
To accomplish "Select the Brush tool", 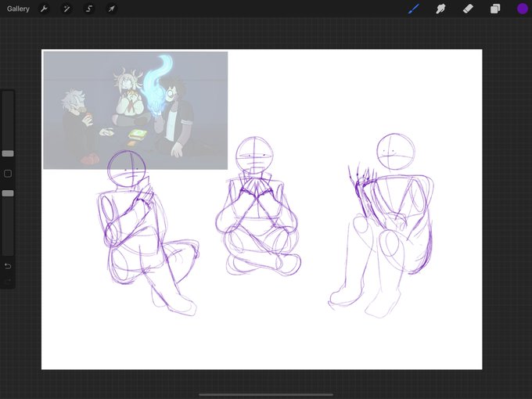I will pos(414,9).
